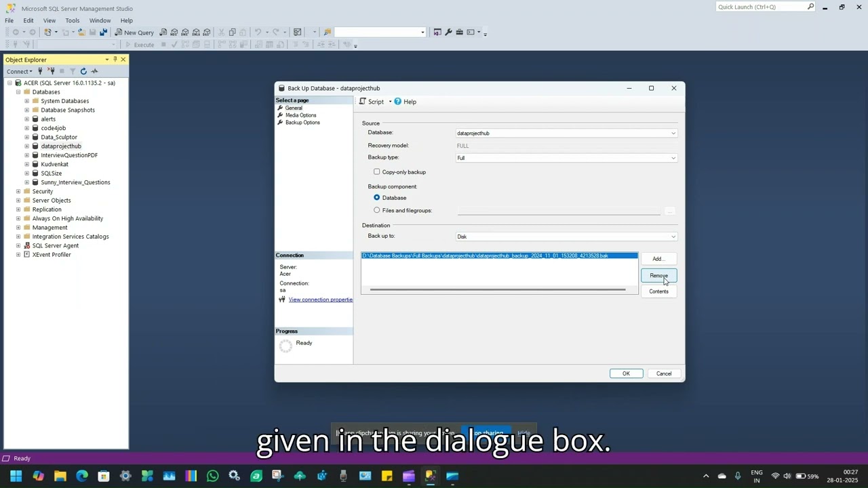Open the Connect dropdown in Object Explorer
Viewport: 868px width, 488px height.
pyautogui.click(x=19, y=71)
